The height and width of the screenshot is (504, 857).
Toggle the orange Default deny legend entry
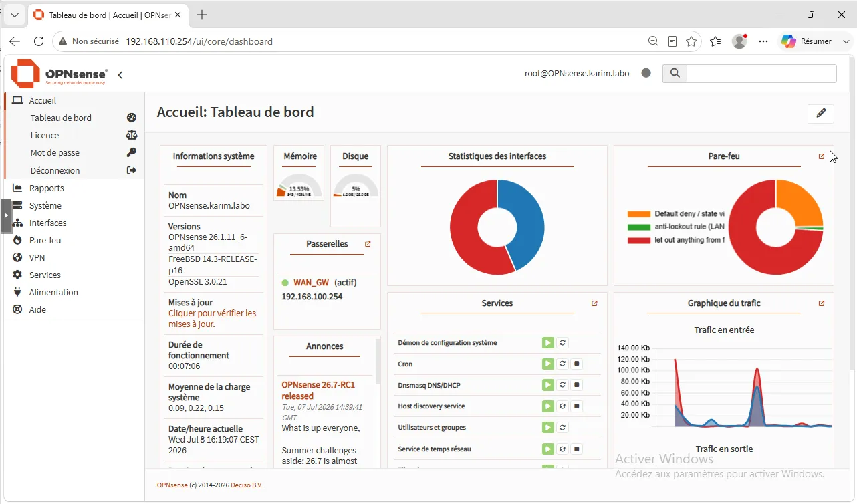click(x=676, y=214)
